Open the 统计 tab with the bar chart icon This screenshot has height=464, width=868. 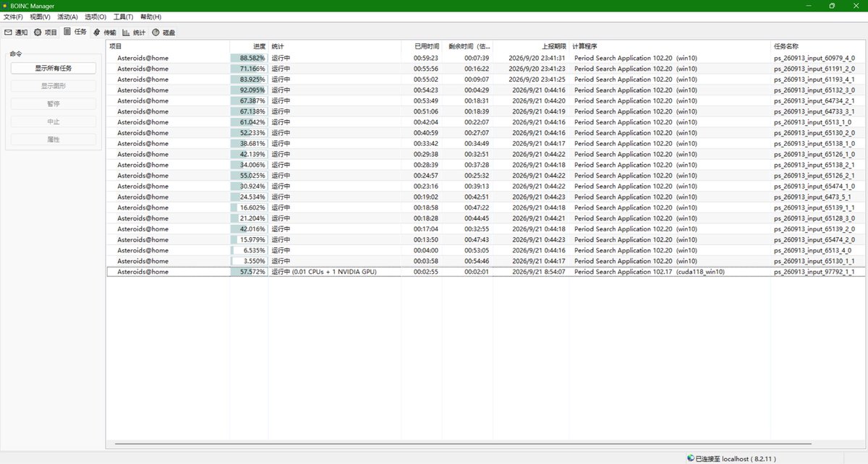pos(134,32)
